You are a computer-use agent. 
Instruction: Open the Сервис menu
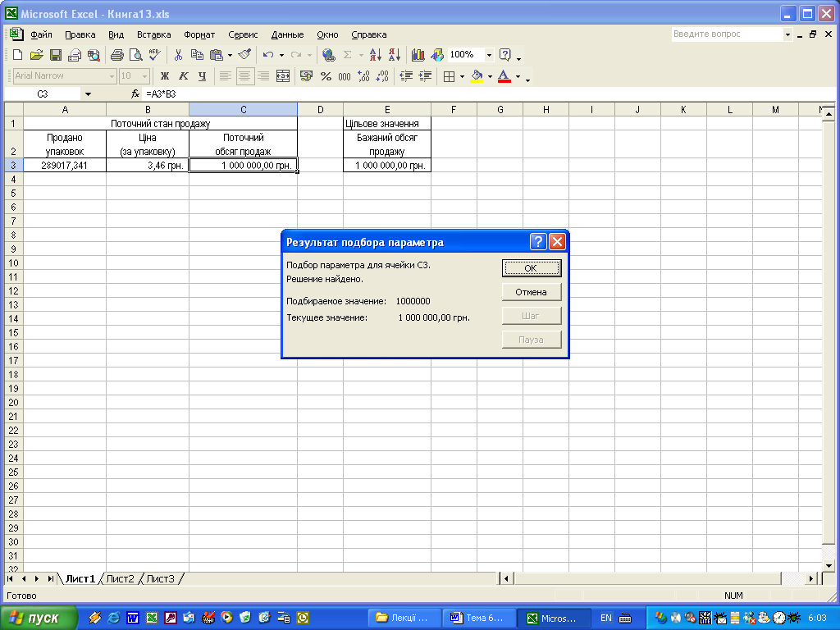[x=243, y=34]
